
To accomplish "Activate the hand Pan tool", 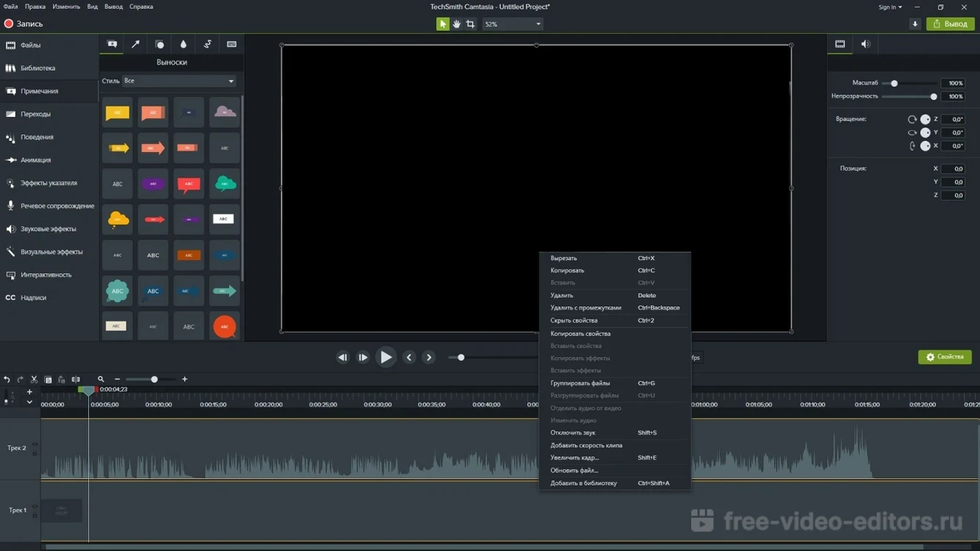I will [x=456, y=24].
